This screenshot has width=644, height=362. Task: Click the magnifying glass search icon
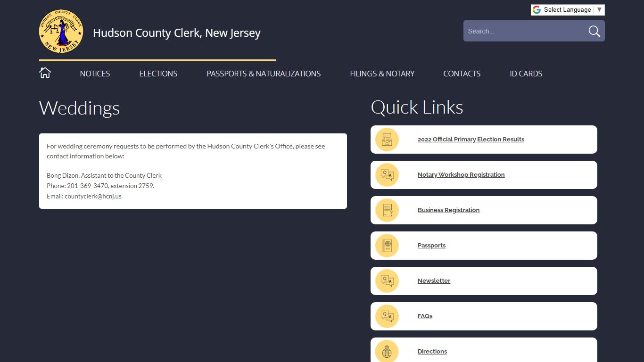tap(594, 31)
